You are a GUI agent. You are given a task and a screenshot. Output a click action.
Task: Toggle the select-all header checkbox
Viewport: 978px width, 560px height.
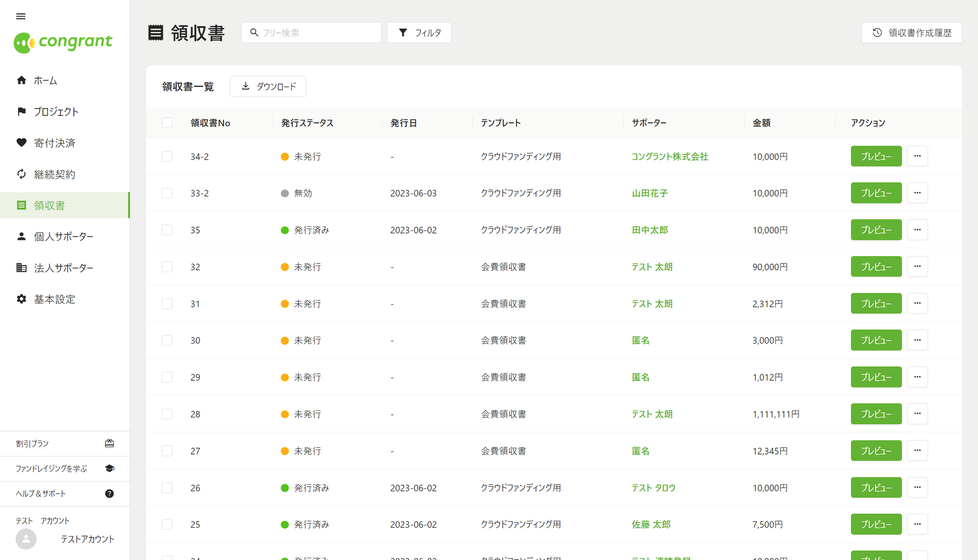[167, 123]
